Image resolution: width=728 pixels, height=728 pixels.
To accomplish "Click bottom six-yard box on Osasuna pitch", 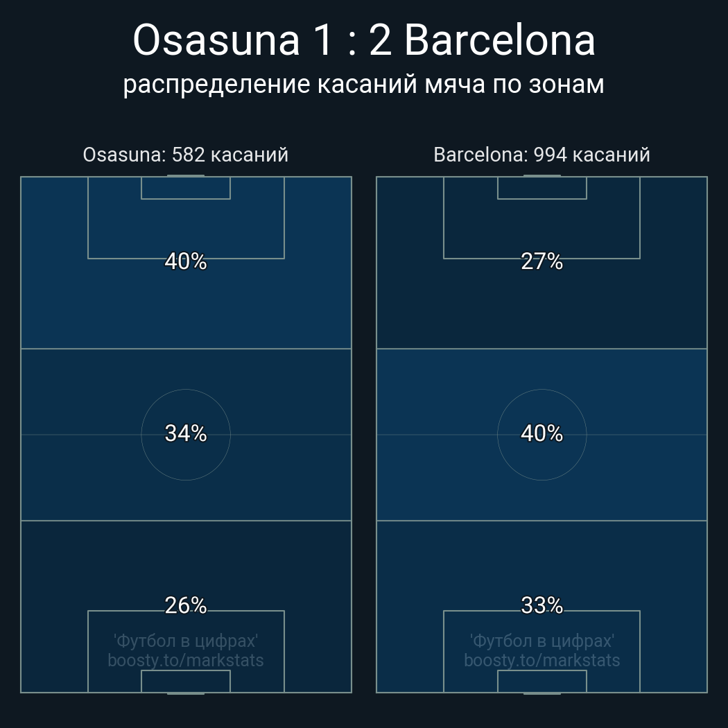I will coord(186,681).
